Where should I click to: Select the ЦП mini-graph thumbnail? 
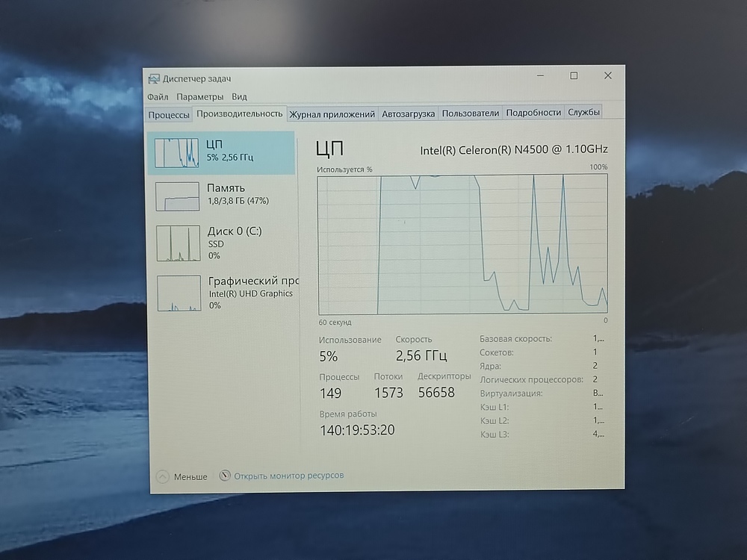click(x=177, y=152)
